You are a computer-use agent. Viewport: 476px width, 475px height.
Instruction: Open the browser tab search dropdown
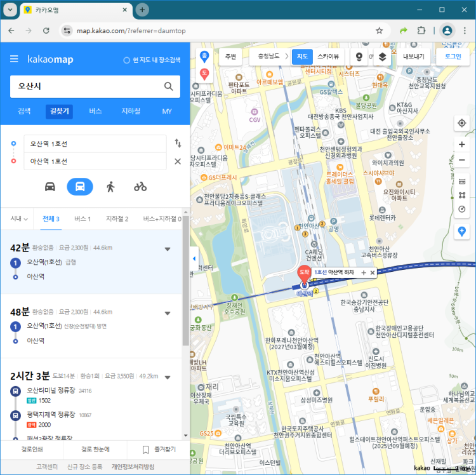pos(10,10)
